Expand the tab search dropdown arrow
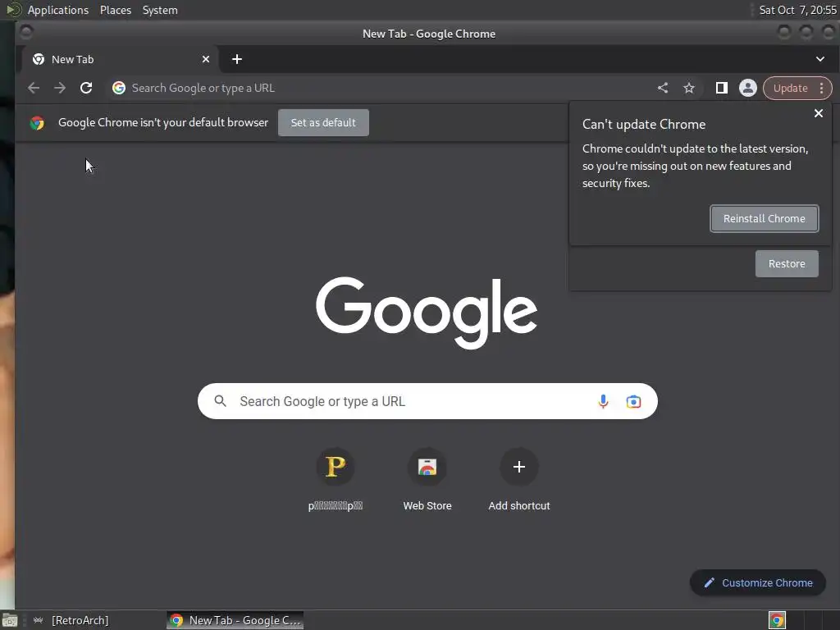 (x=820, y=59)
